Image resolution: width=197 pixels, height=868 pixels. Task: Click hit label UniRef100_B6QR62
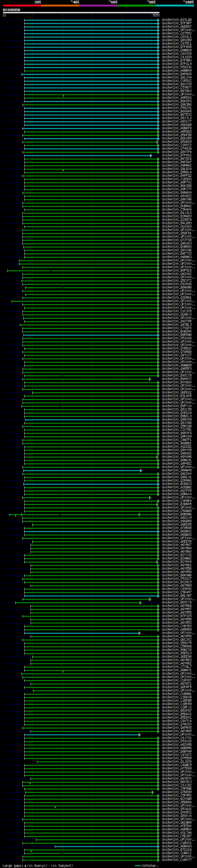click(x=177, y=531)
